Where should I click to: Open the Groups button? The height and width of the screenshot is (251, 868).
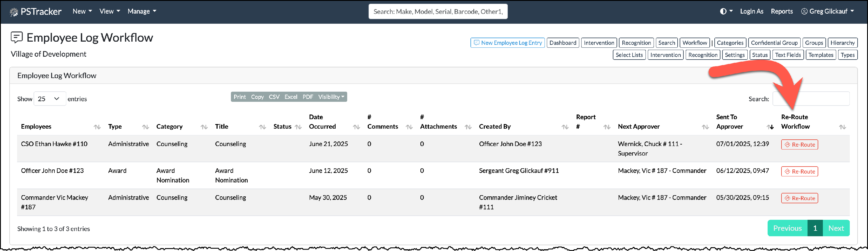pyautogui.click(x=814, y=43)
